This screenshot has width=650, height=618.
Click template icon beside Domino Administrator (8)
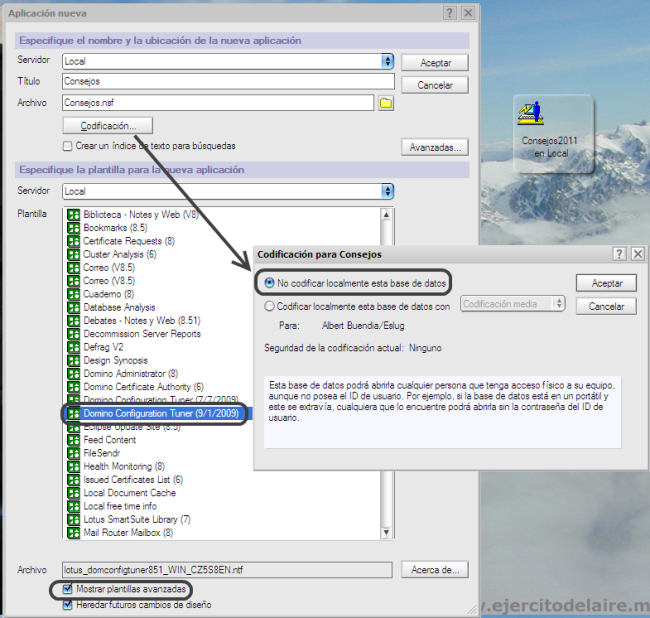pos(73,374)
